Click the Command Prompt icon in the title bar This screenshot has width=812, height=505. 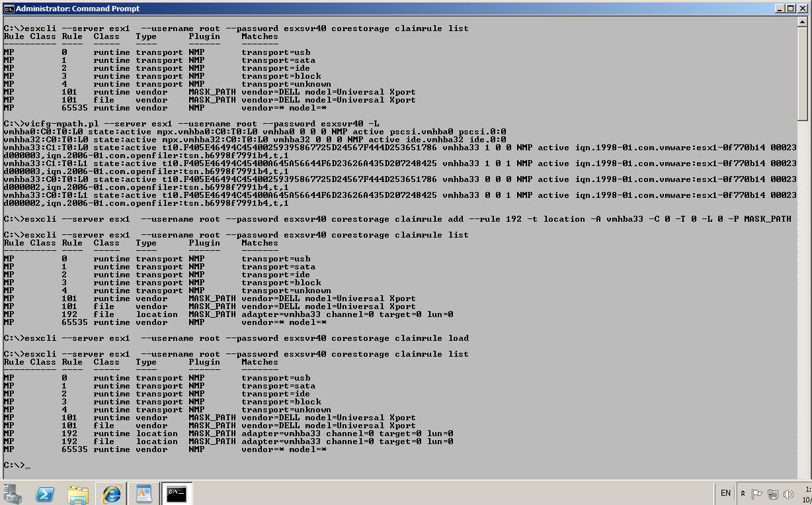(x=7, y=8)
